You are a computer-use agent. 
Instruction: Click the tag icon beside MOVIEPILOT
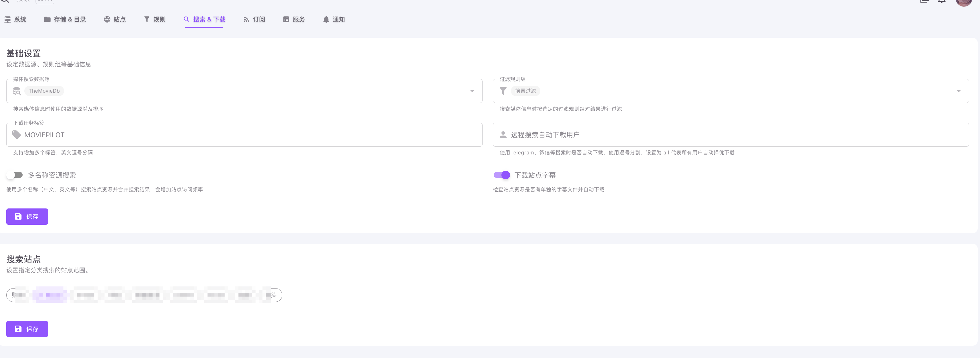click(x=16, y=135)
